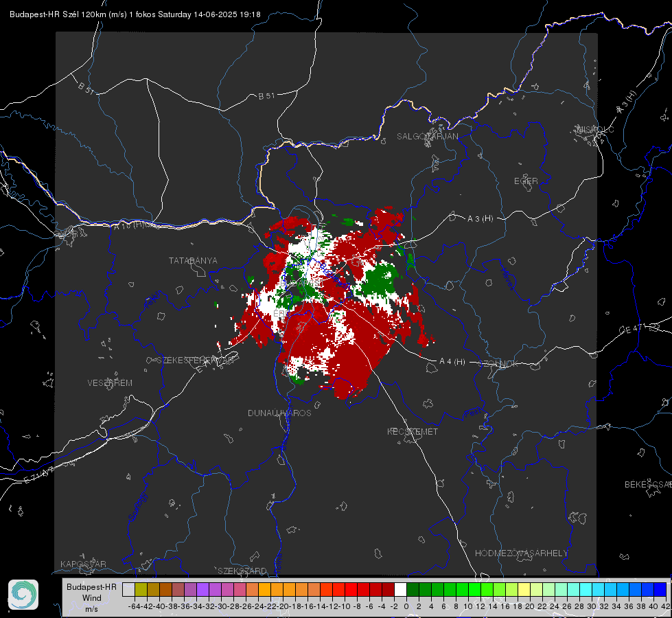The width and height of the screenshot is (672, 618).
Task: Click the radar title text with timestamp 19:18
Action: point(135,14)
